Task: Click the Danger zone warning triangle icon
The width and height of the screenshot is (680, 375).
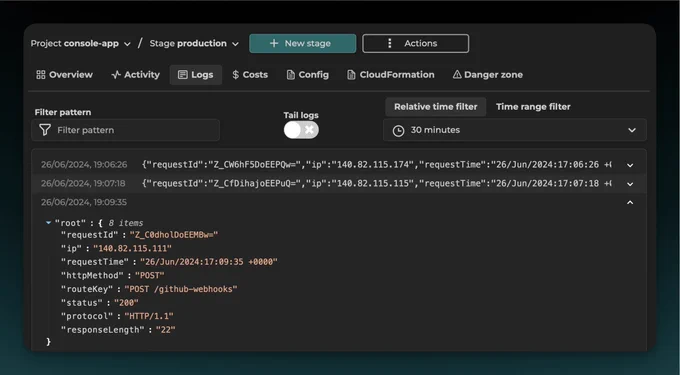Action: [x=457, y=75]
